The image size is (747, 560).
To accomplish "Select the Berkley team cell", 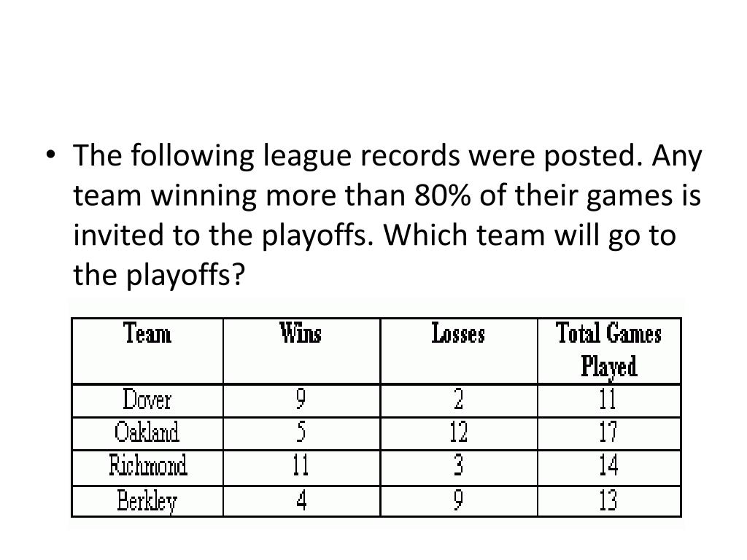I will [147, 501].
